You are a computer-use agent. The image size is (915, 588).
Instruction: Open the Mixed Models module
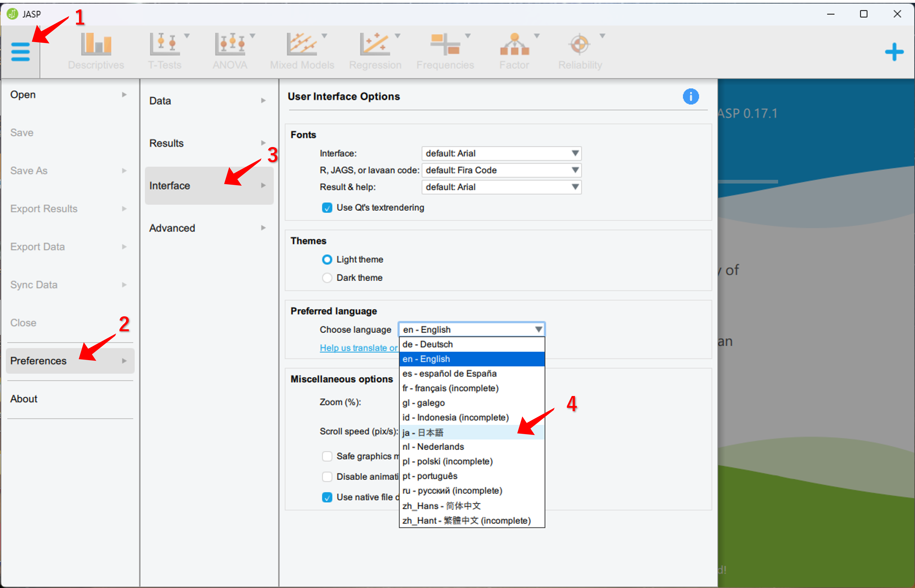tap(302, 52)
